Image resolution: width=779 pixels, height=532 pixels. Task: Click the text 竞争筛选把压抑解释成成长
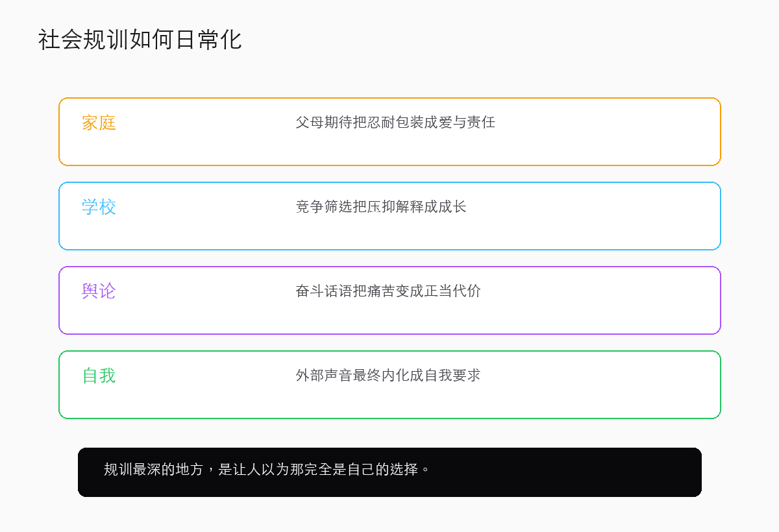(381, 206)
